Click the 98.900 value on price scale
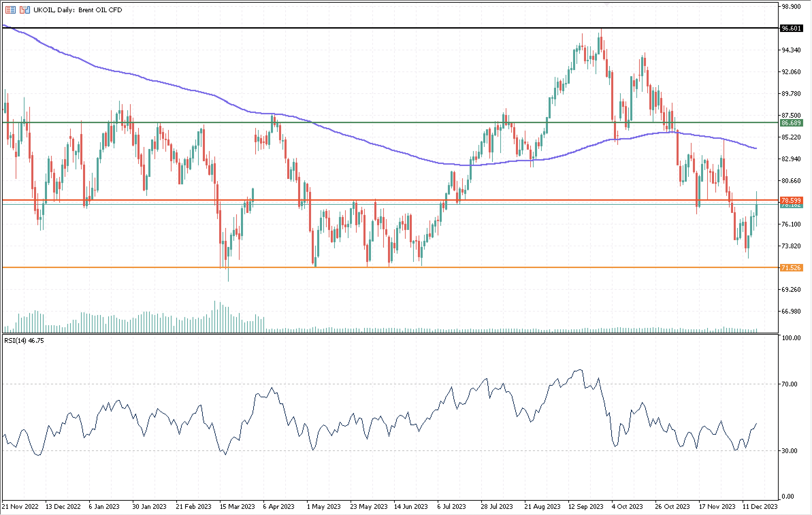Image resolution: width=812 pixels, height=515 pixels. (x=791, y=6)
